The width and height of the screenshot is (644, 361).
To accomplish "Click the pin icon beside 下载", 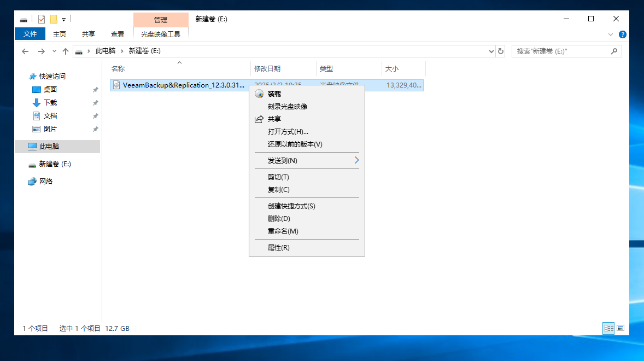I will pyautogui.click(x=95, y=103).
